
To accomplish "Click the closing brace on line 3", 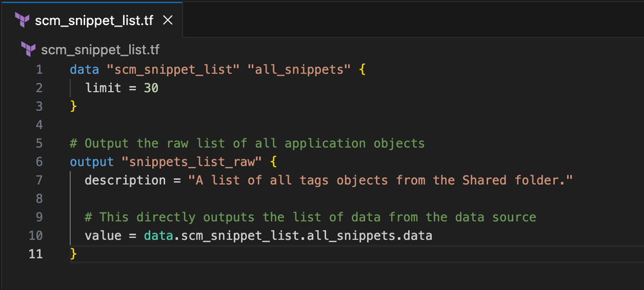I will pos(73,106).
